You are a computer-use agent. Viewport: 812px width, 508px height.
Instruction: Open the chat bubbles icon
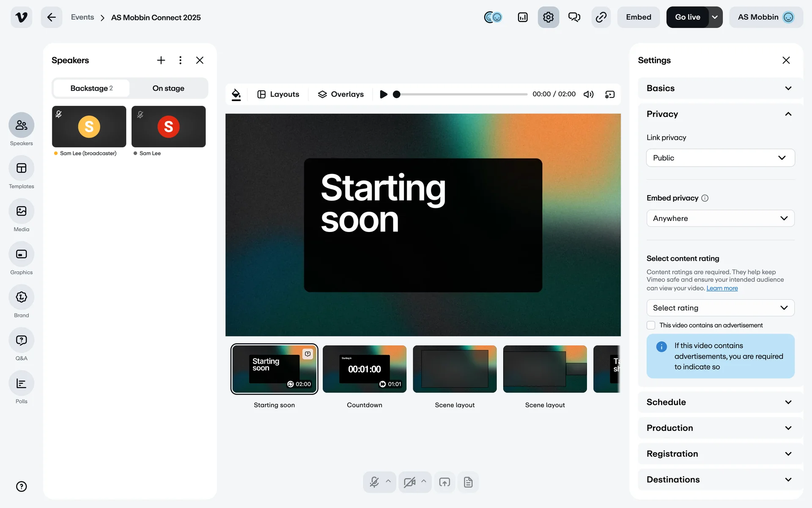click(574, 17)
